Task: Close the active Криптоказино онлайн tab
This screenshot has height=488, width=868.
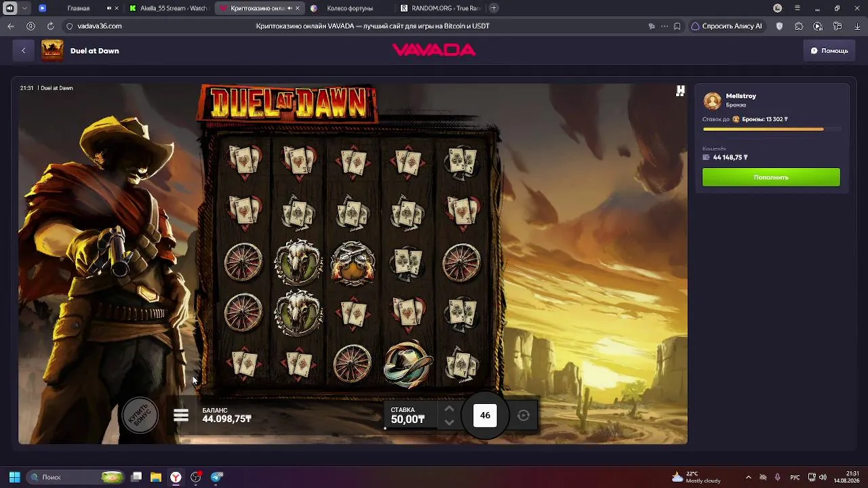Action: click(298, 8)
